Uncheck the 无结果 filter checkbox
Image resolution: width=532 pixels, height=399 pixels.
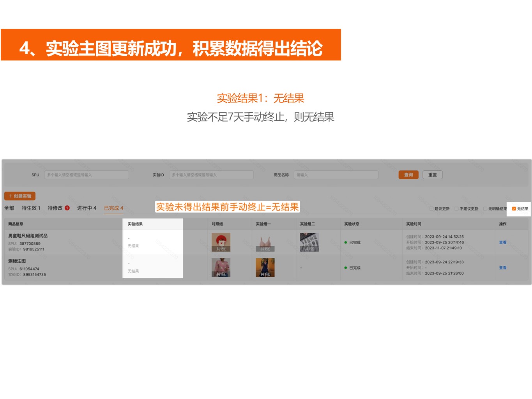click(x=514, y=209)
